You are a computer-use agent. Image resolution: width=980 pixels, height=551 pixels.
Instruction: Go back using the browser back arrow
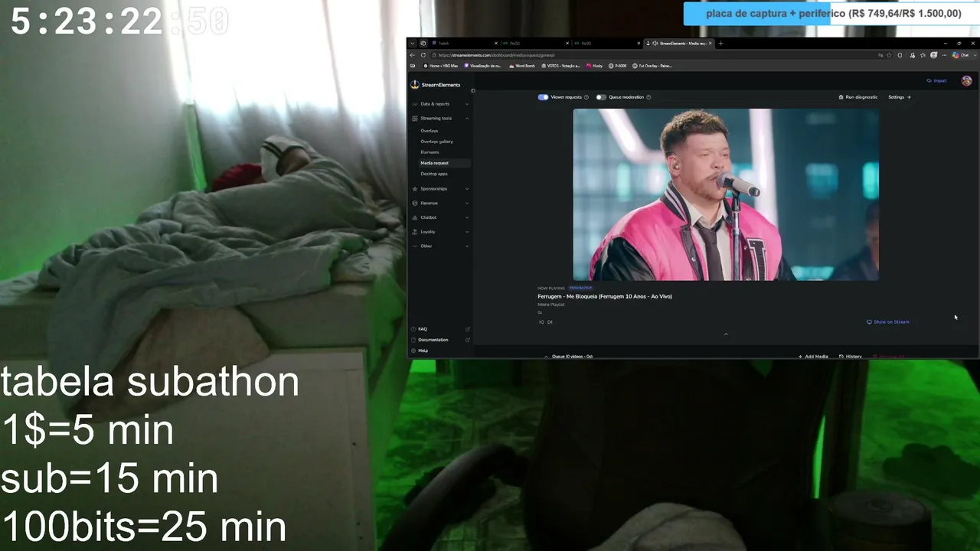pos(413,55)
